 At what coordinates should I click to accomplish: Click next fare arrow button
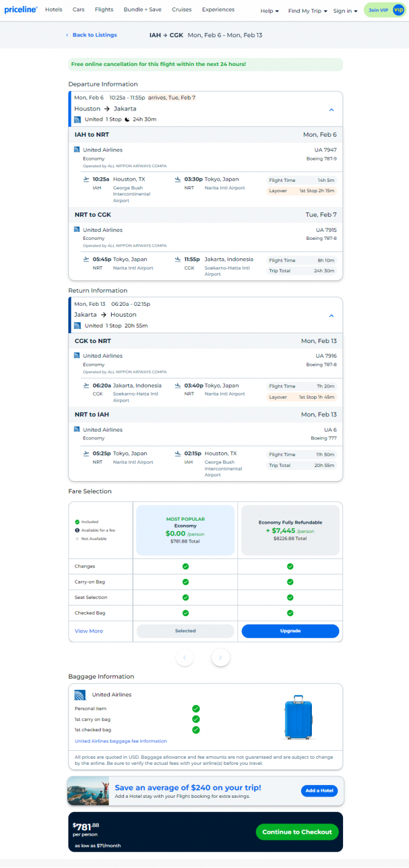(220, 657)
